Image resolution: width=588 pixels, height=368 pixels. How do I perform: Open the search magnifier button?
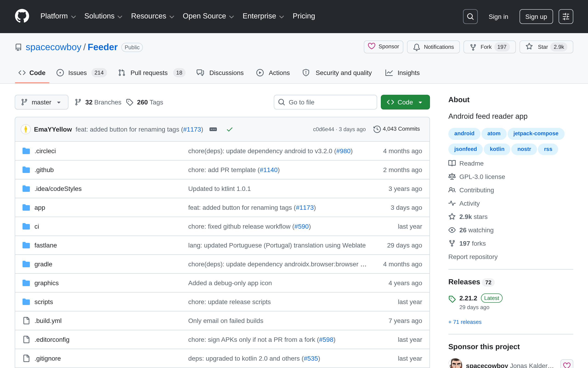470,17
